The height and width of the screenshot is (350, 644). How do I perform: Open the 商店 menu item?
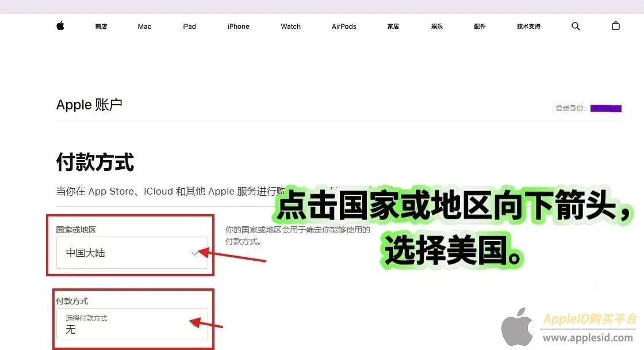point(101,26)
